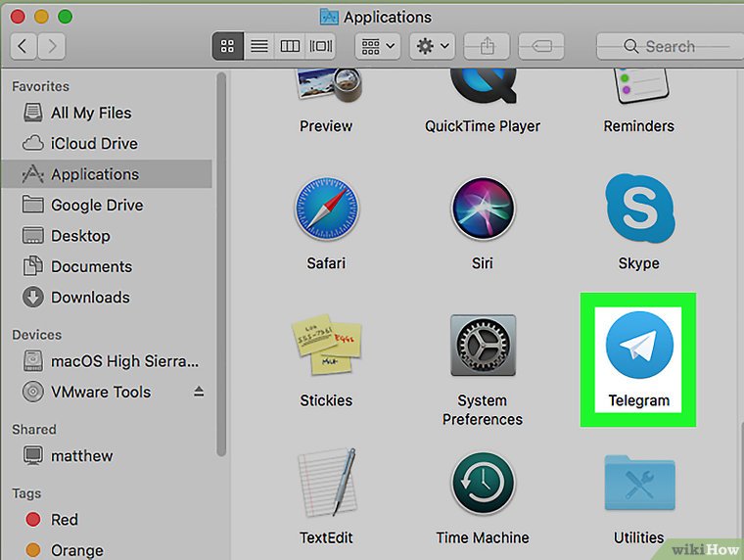
Task: Open the Utilities folder
Action: pyautogui.click(x=638, y=487)
